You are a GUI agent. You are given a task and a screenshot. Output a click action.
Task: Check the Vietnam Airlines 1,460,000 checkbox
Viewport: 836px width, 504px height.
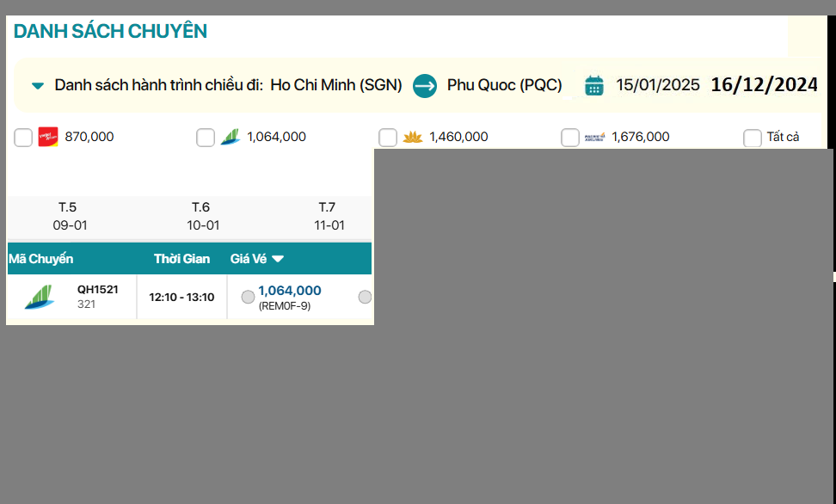[x=388, y=138]
